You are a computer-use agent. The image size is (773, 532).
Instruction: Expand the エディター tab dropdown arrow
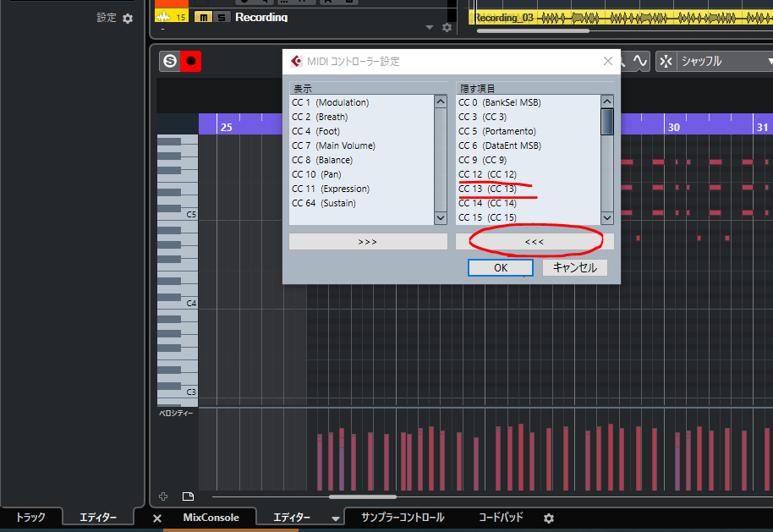coord(335,518)
